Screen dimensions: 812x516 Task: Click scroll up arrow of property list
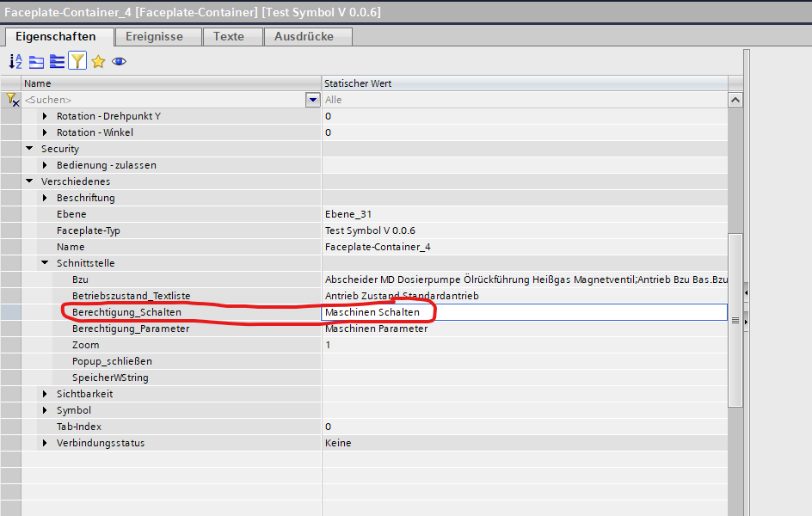click(735, 100)
